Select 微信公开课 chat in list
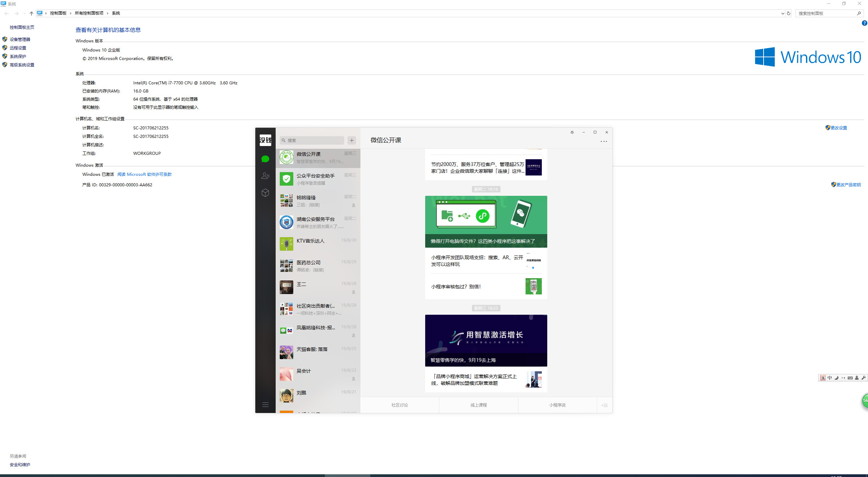The height and width of the screenshot is (477, 868). [x=318, y=158]
